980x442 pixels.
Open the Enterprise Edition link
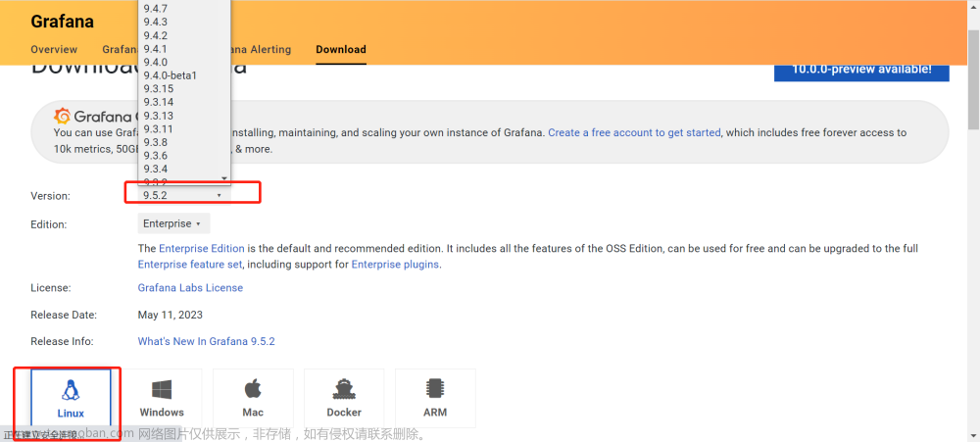[201, 248]
